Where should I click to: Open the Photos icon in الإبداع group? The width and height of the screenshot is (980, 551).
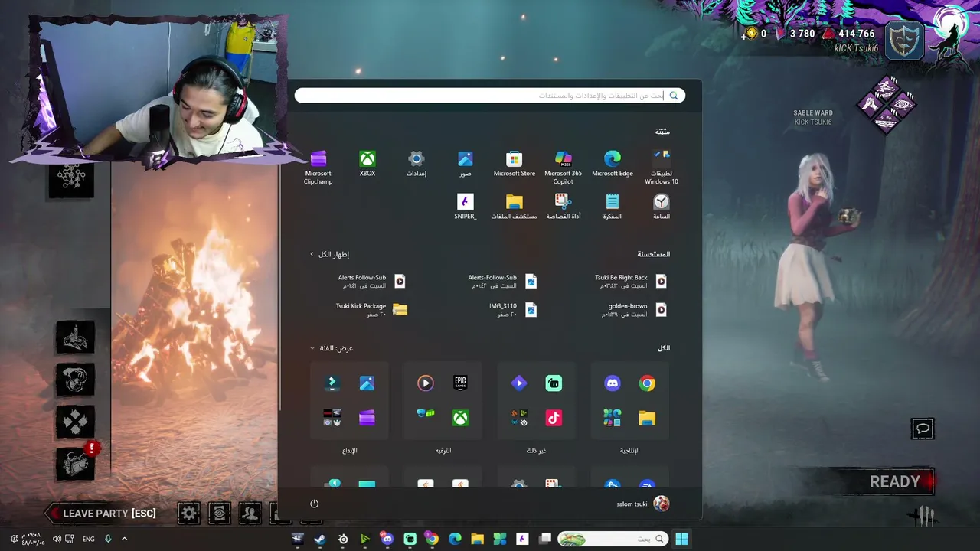[367, 383]
